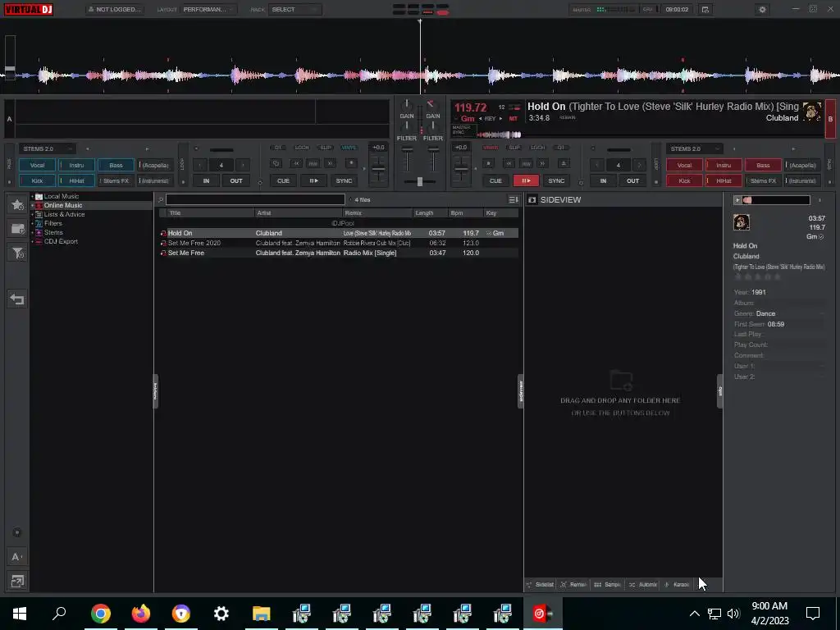Screen dimensions: 840x630
Task: Open Firefox from the taskbar
Action: 141,613
